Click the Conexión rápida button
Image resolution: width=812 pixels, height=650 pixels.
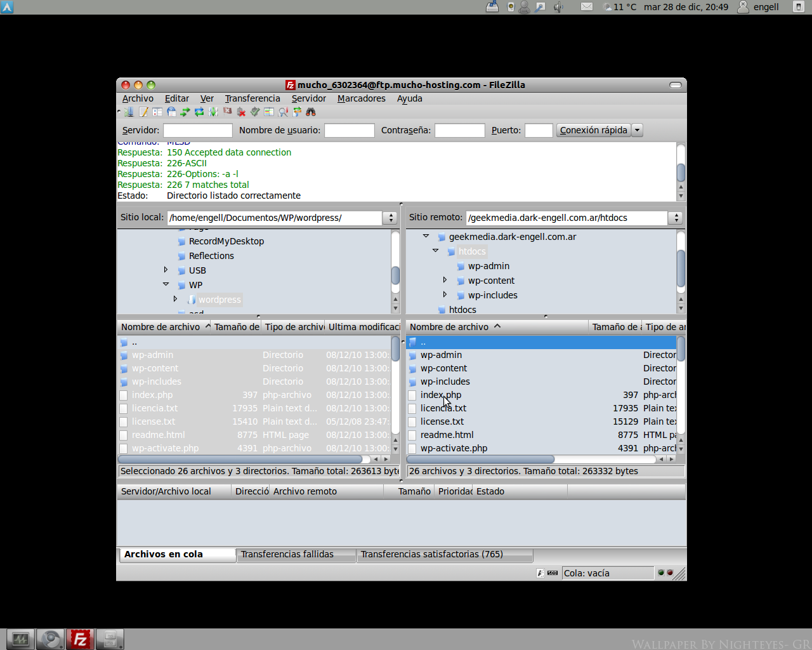coord(594,130)
